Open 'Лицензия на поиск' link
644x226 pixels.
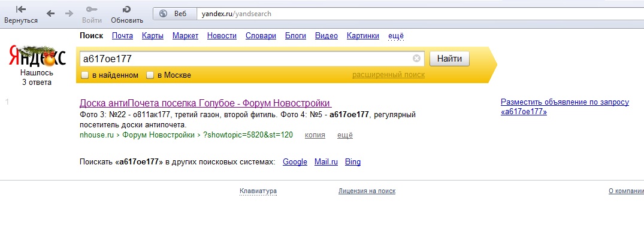[x=367, y=191]
